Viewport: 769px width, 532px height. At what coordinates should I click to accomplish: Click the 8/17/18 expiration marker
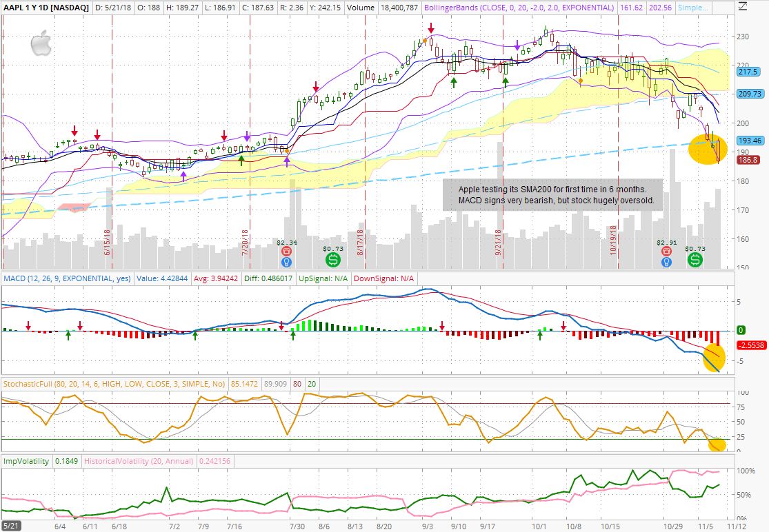click(x=360, y=243)
